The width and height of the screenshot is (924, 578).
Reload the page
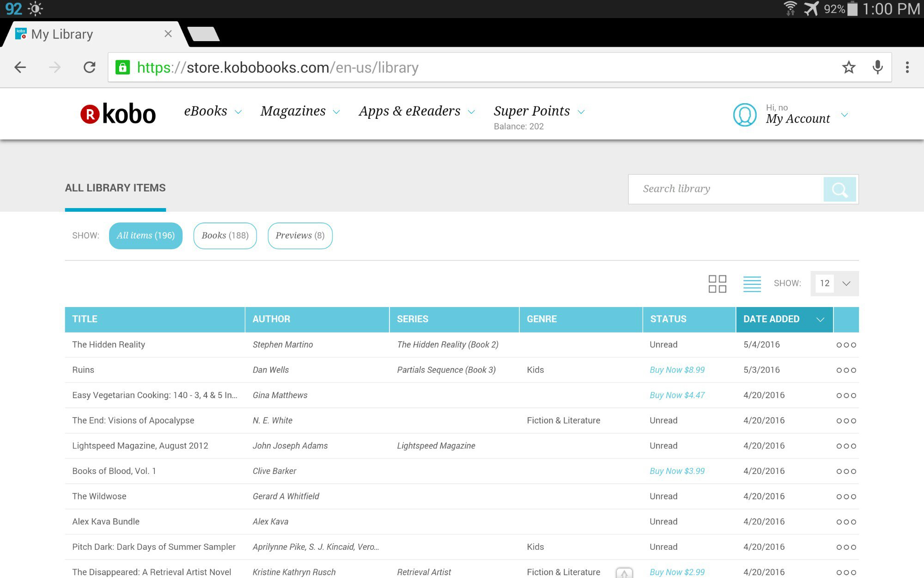(x=90, y=68)
